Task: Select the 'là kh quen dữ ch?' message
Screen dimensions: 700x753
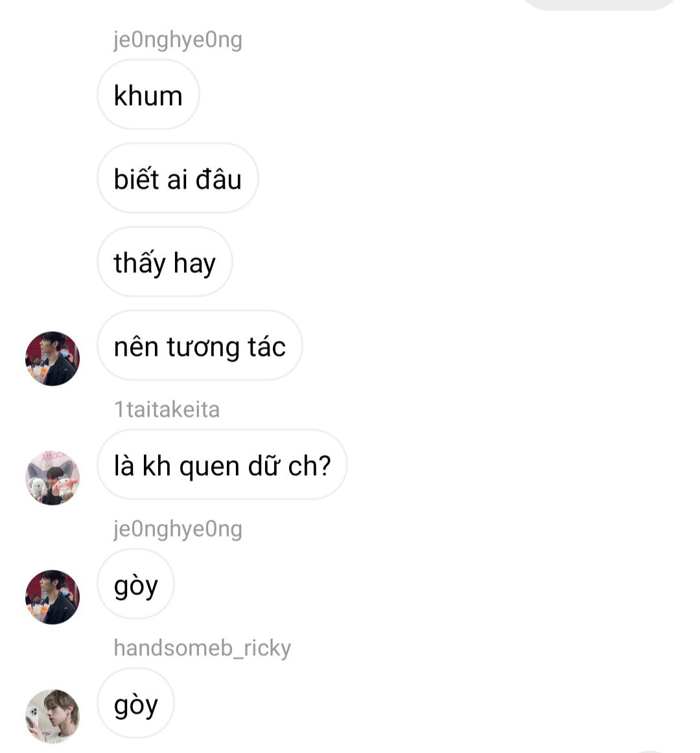Action: click(x=222, y=465)
